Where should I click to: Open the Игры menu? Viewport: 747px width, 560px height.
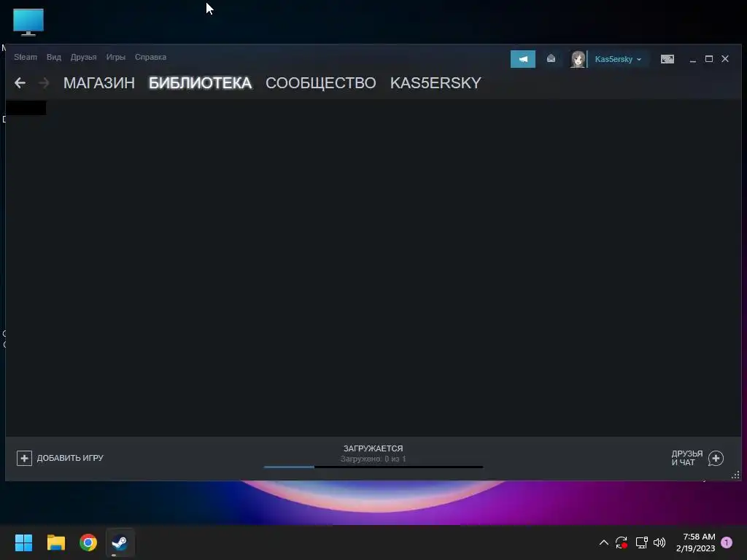pos(116,57)
